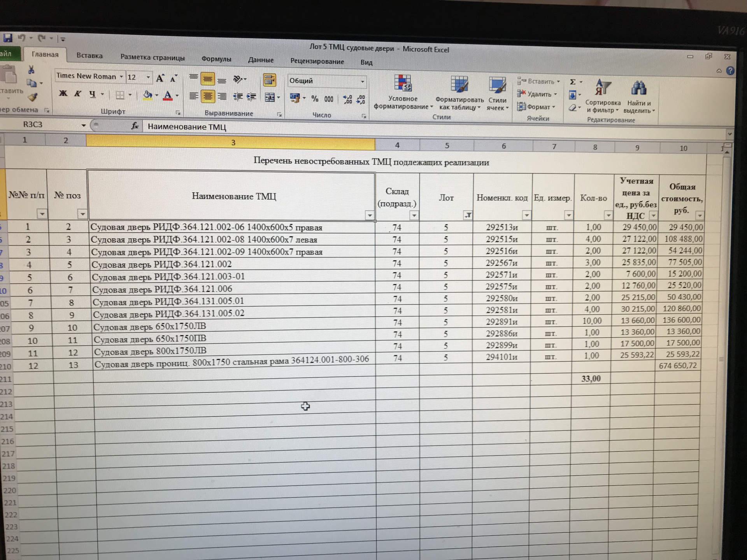
Task: Click the Format Painter brush icon
Action: [33, 98]
